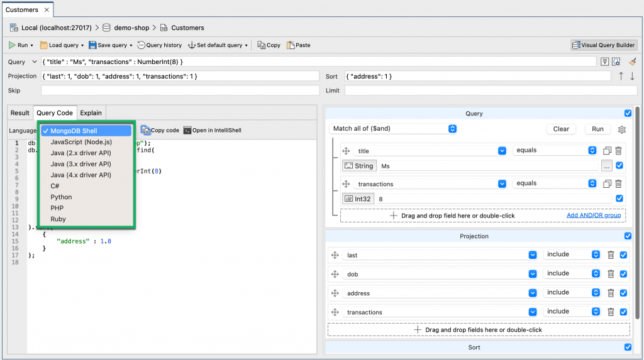Uncheck the last projection field checkbox
This screenshot has width=644, height=360.
click(623, 255)
